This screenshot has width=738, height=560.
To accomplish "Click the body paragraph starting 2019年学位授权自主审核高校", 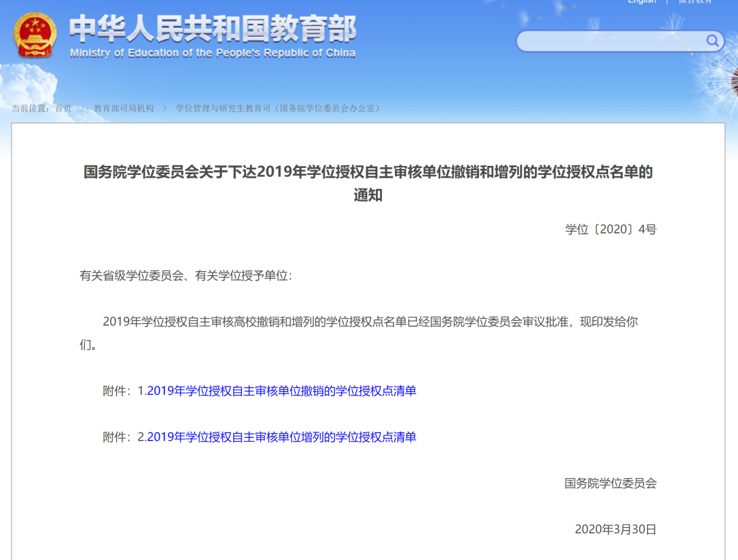I will tap(370, 322).
